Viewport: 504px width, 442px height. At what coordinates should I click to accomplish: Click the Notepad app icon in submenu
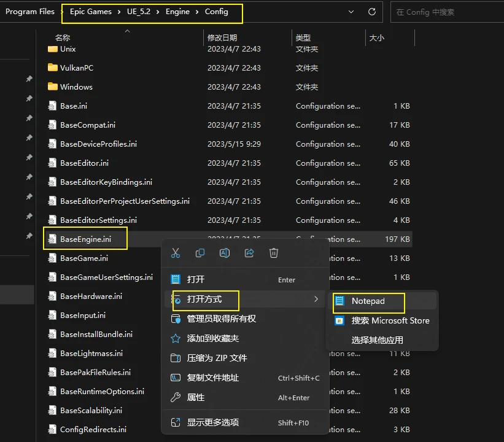(x=339, y=301)
